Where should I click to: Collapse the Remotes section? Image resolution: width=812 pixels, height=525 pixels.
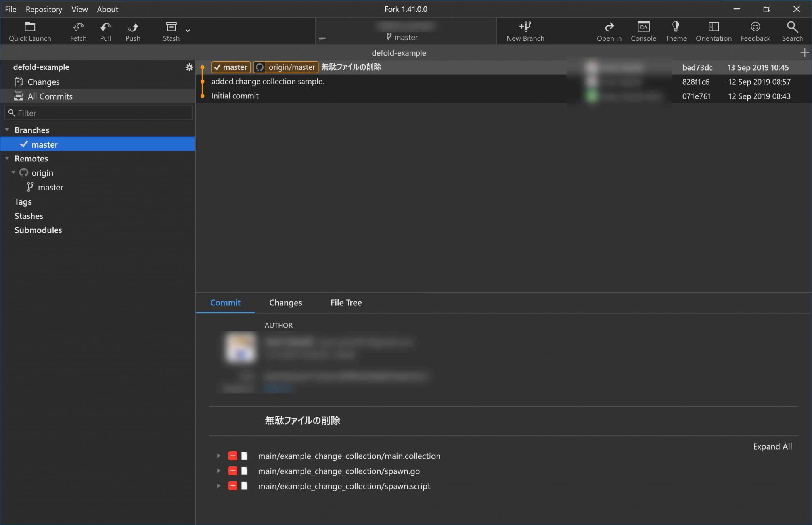pos(7,159)
